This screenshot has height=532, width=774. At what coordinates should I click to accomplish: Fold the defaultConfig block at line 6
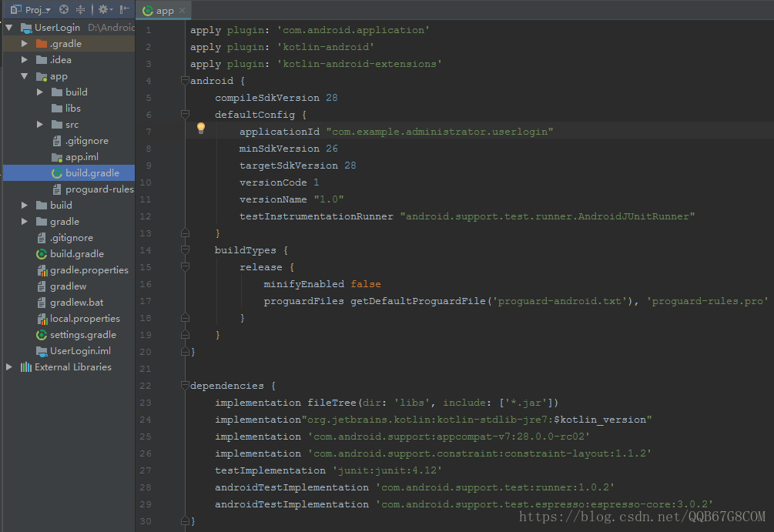point(185,115)
